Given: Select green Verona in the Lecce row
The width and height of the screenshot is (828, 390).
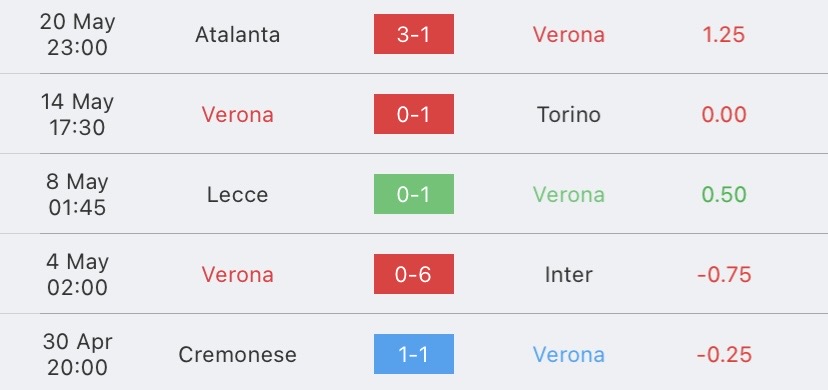Looking at the screenshot, I should tap(569, 195).
